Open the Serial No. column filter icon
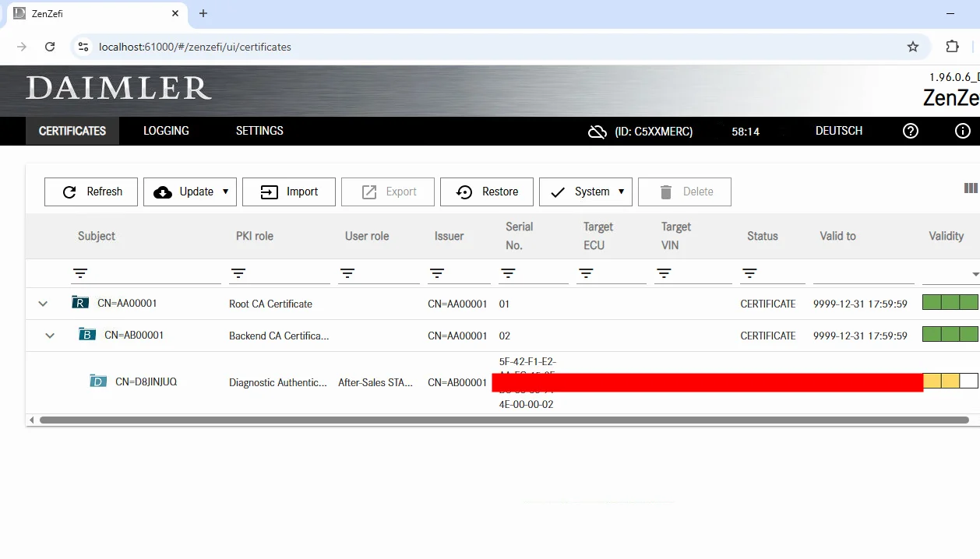This screenshot has height=559, width=980. pyautogui.click(x=508, y=273)
